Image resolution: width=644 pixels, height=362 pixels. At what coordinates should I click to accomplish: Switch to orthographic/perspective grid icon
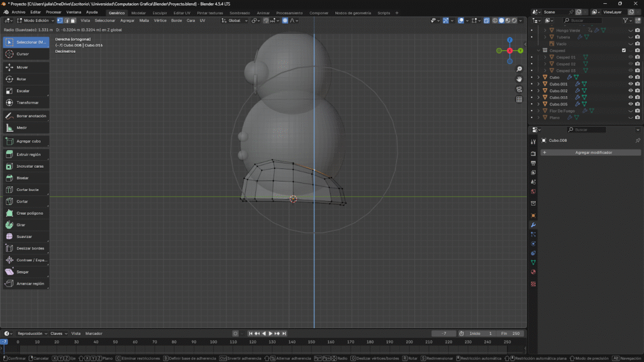coord(519,99)
